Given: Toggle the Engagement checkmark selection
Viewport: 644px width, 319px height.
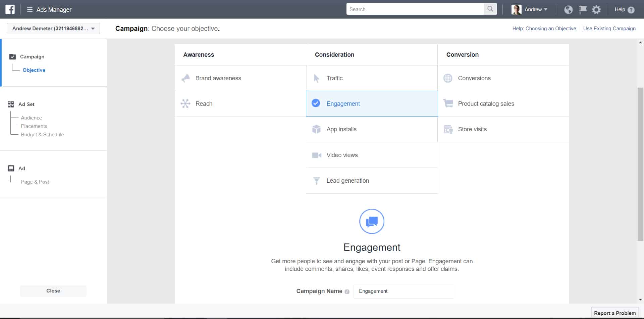Looking at the screenshot, I should click(316, 103).
